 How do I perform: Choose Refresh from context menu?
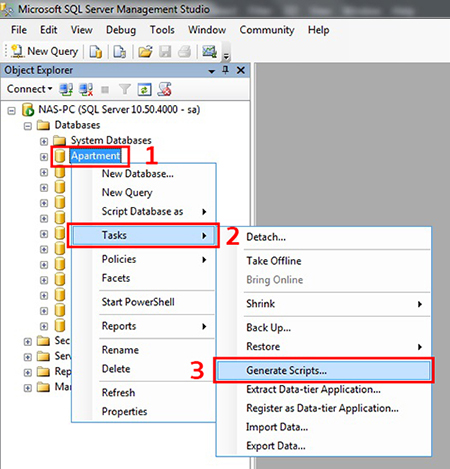[x=144, y=393]
